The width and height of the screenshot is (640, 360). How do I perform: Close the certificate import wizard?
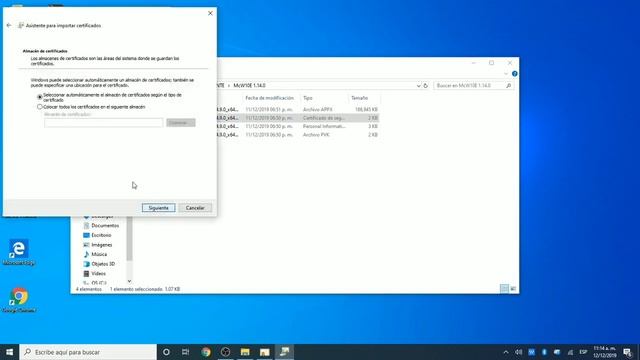click(x=210, y=13)
